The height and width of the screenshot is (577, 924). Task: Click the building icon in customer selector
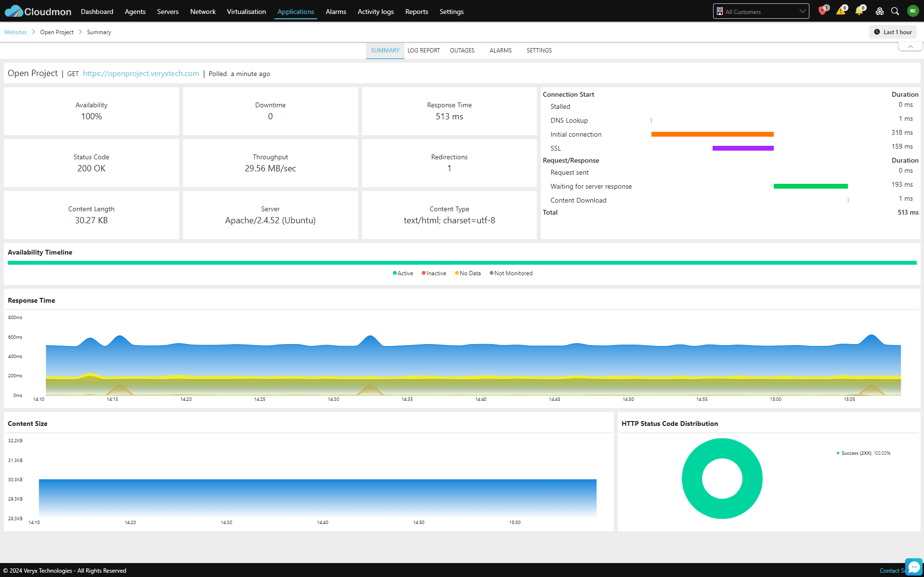tap(720, 11)
